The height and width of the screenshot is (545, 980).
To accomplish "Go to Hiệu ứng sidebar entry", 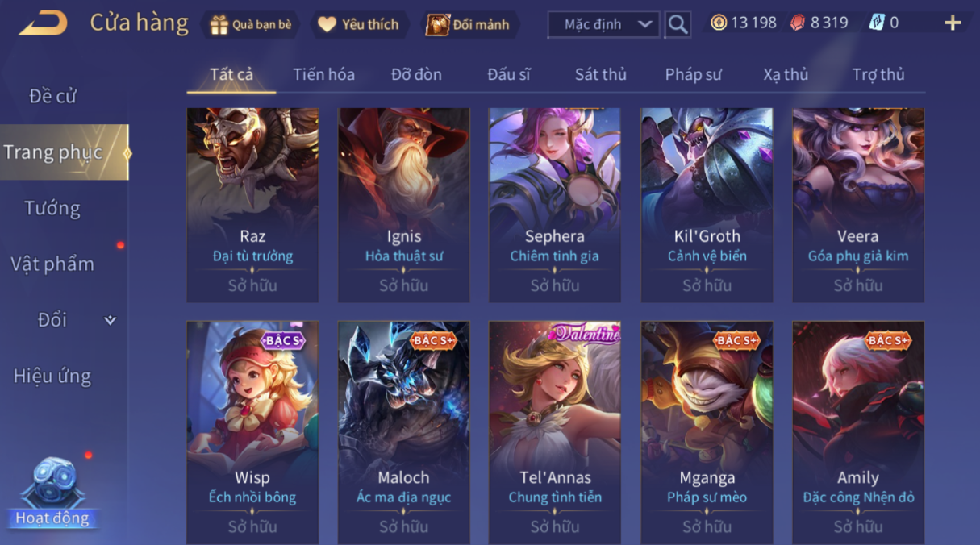I will [52, 376].
